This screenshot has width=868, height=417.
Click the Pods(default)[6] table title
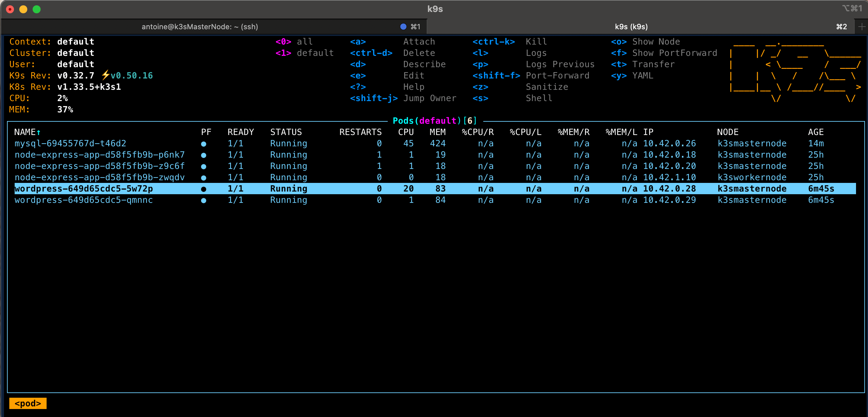434,121
